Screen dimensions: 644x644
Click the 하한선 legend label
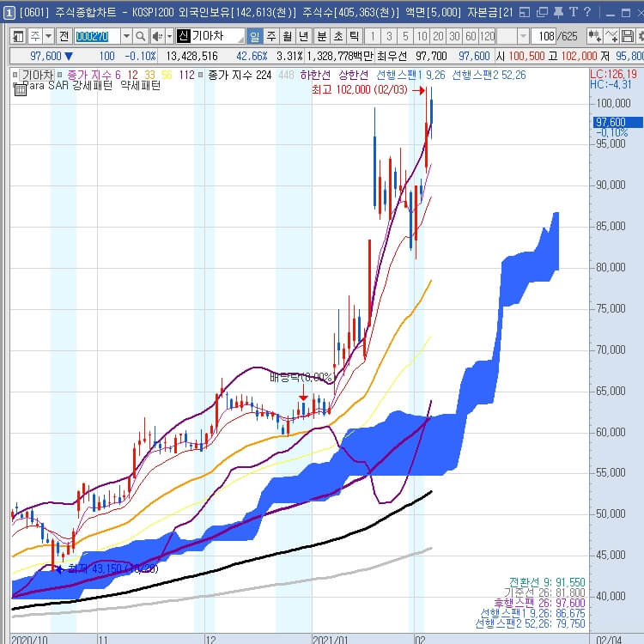pyautogui.click(x=315, y=76)
